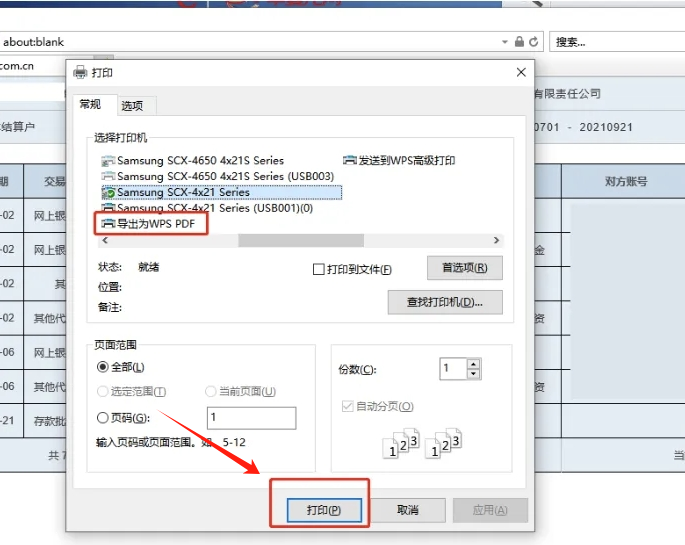The image size is (685, 545).
Task: Decrease the 份数 copies count
Action: tap(474, 375)
